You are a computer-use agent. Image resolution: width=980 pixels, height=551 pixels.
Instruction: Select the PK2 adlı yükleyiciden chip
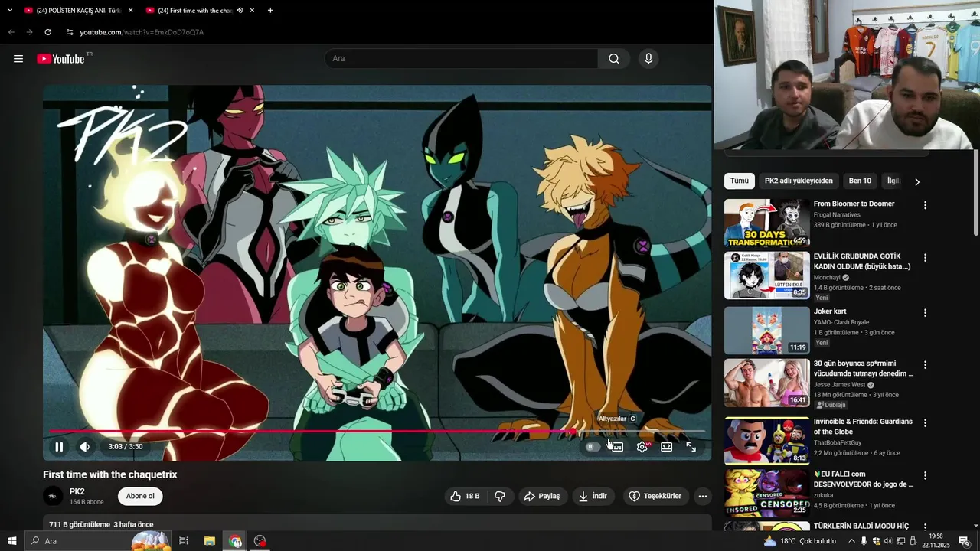799,181
